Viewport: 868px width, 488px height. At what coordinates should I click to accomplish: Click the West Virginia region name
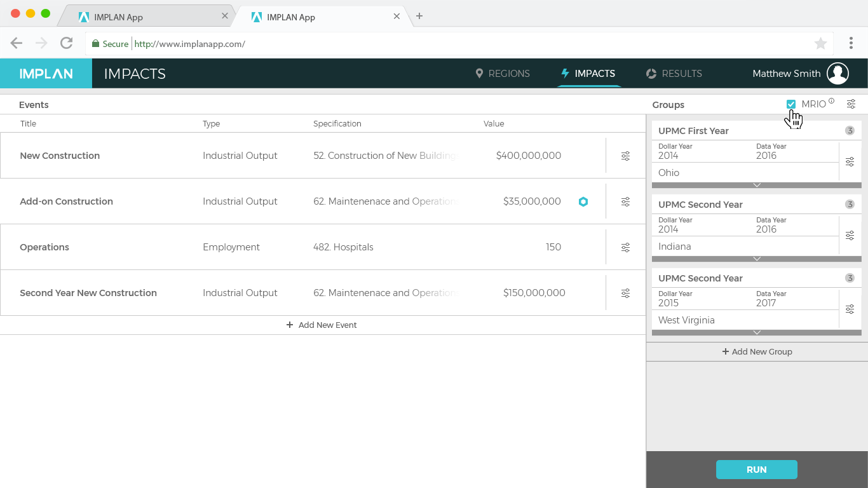[686, 320]
